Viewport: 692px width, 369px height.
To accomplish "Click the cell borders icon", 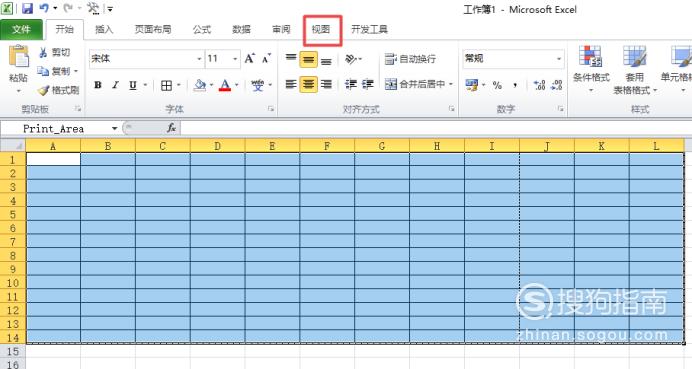I will pos(166,85).
